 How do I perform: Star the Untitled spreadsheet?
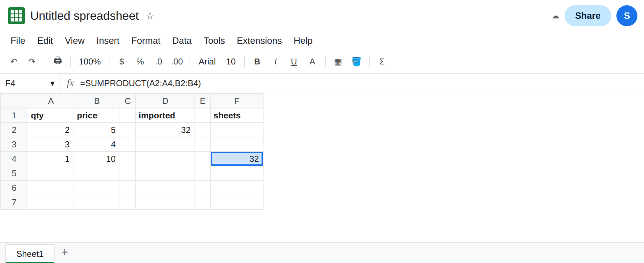point(150,16)
